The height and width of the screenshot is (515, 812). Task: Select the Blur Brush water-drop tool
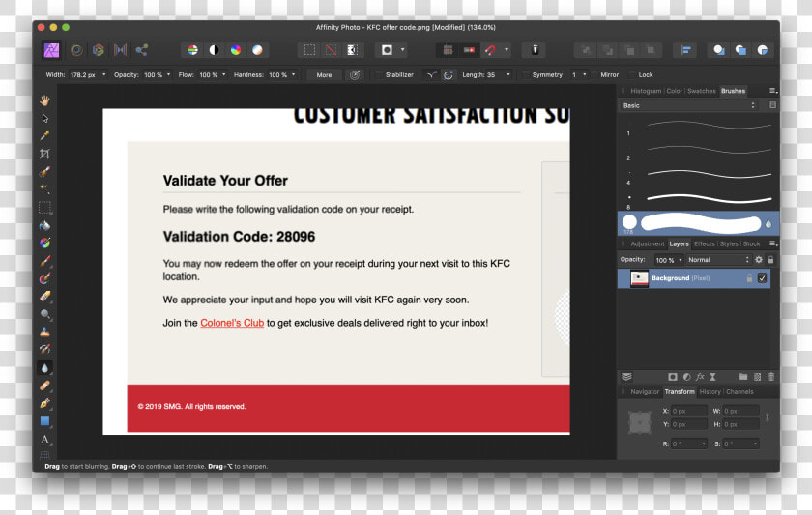pos(45,368)
